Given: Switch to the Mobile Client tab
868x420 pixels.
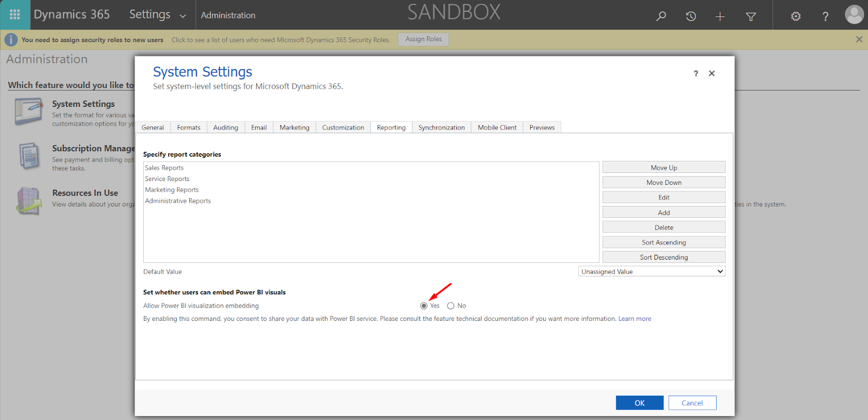Looking at the screenshot, I should [497, 127].
